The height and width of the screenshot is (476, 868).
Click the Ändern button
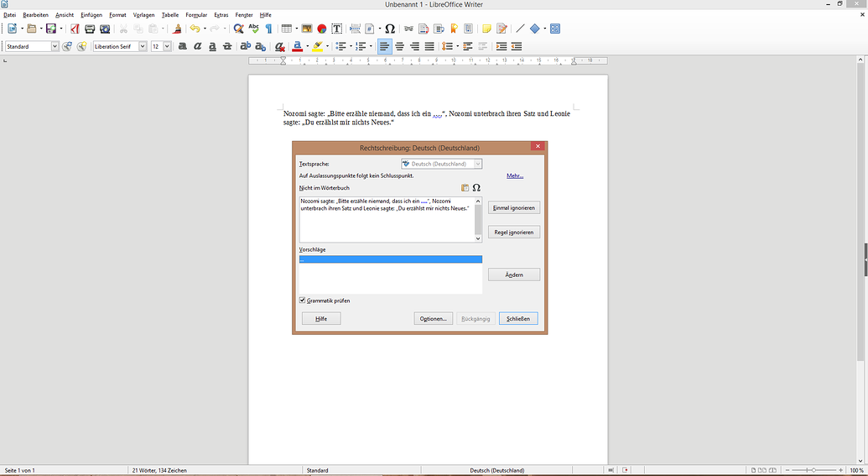point(514,275)
